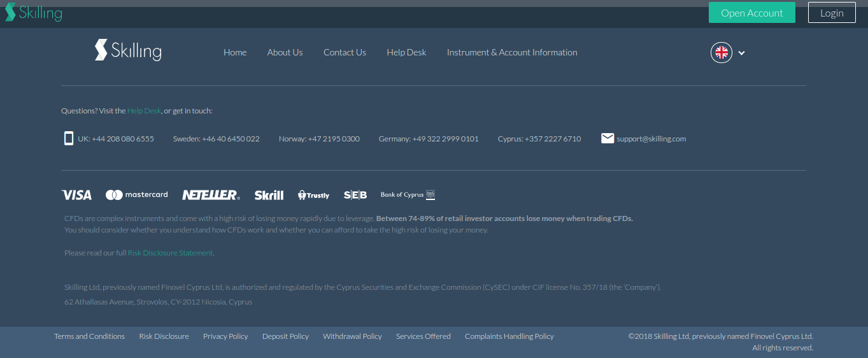Click the Cyprus phone number
Screen dimensions: 868x358
coord(539,138)
